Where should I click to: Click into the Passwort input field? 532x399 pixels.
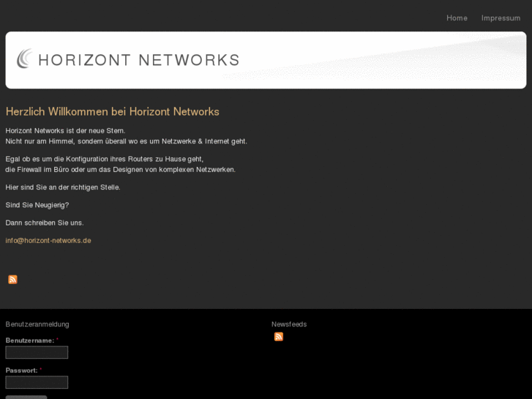point(37,382)
